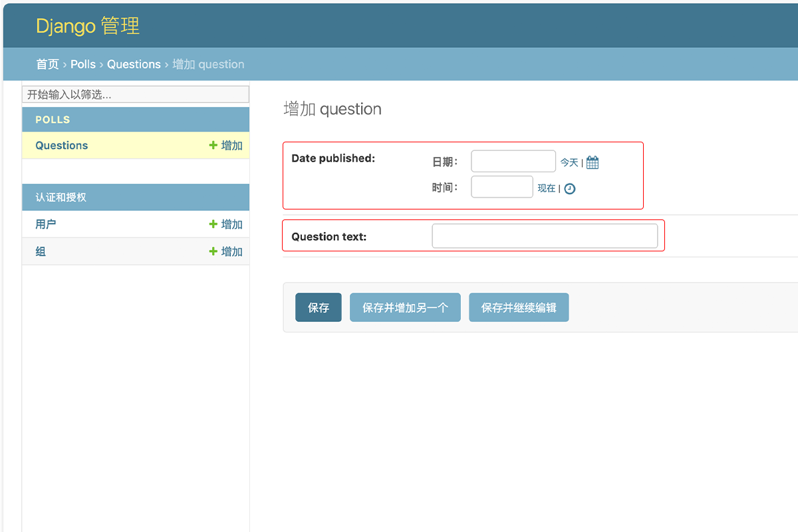Click 增加 next to 组
The image size is (798, 532).
click(226, 251)
